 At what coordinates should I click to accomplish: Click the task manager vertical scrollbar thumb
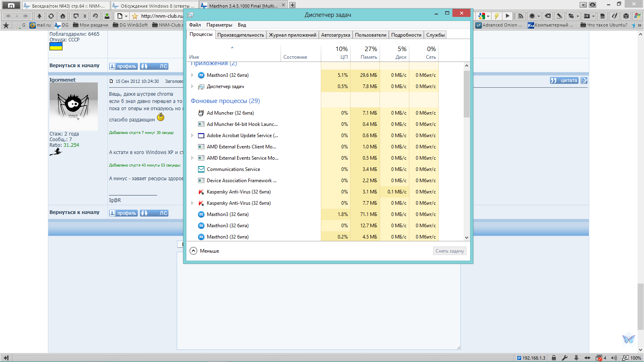(466, 95)
